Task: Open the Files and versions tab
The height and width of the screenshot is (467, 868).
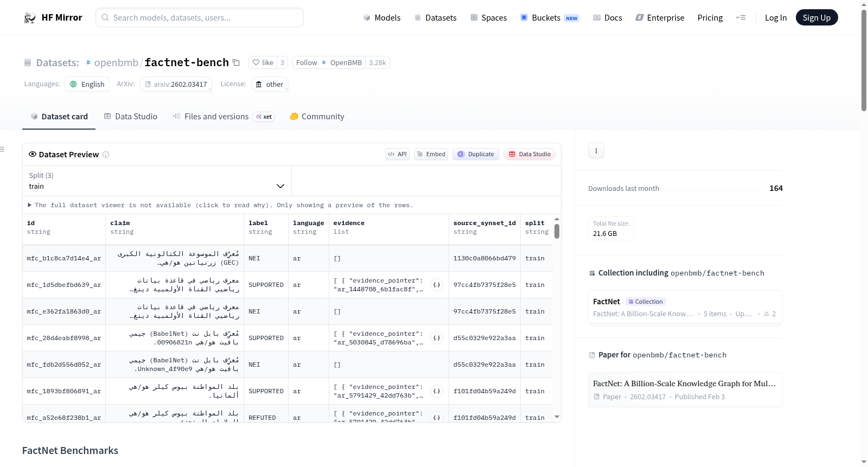Action: [x=224, y=117]
